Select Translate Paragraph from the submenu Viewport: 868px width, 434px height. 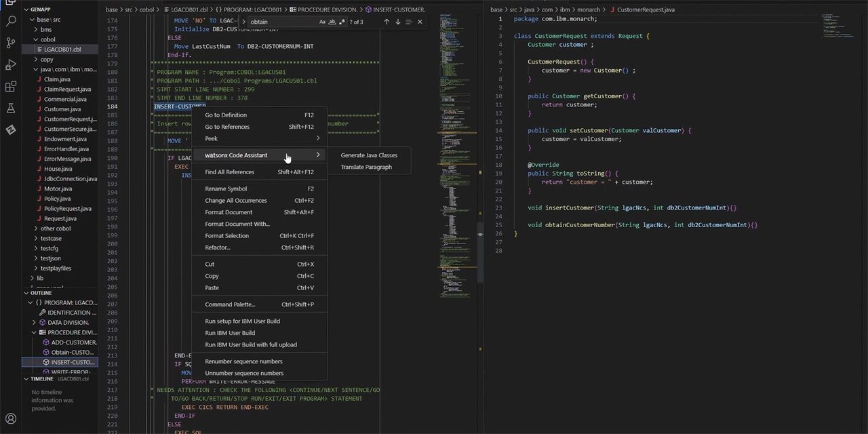pos(366,167)
